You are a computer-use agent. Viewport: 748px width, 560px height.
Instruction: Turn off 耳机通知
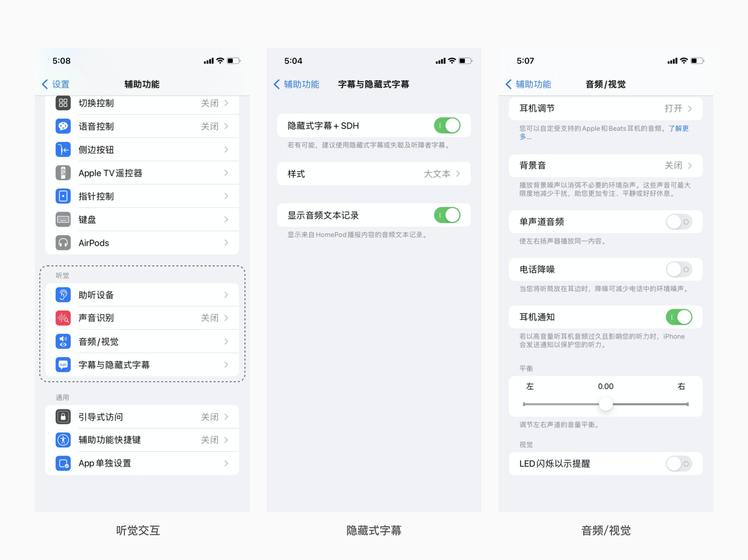[x=678, y=317]
